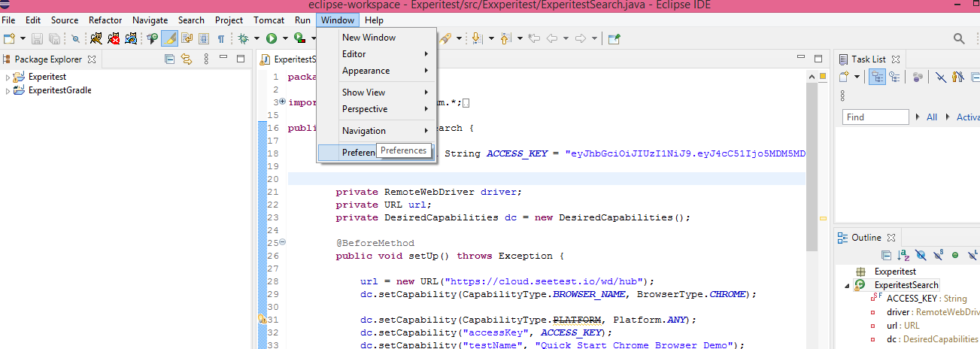The height and width of the screenshot is (349, 980).
Task: Click the Debug bug icon
Action: pos(244,38)
